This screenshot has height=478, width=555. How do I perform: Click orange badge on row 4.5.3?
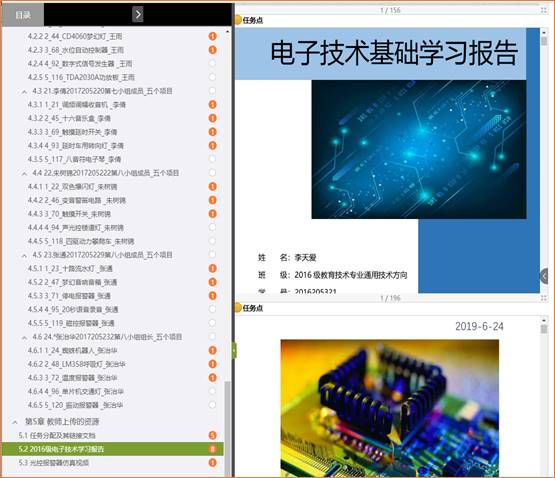[x=212, y=296]
